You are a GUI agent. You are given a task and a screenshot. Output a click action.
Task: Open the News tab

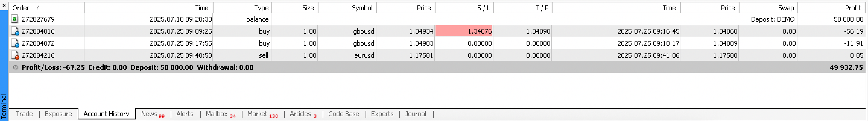coord(153,114)
